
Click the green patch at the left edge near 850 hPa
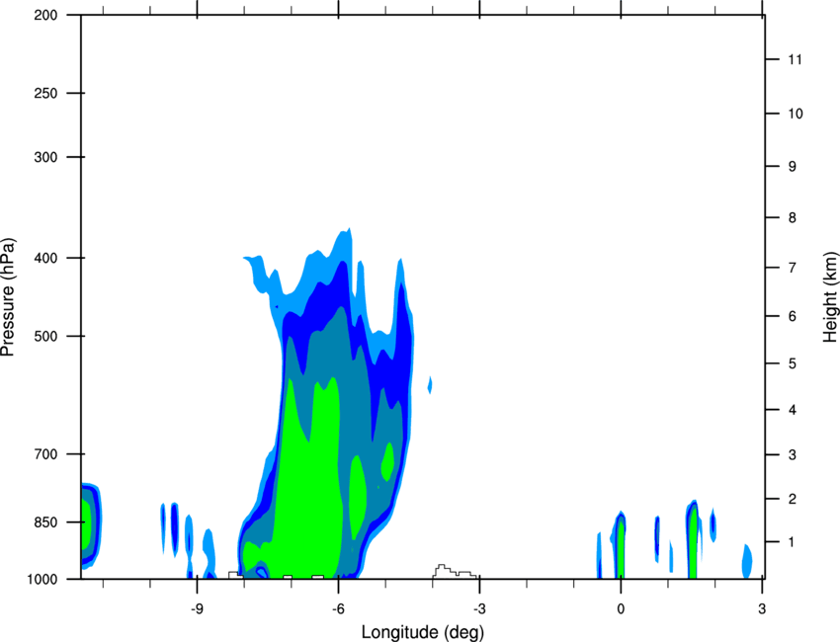[86, 523]
